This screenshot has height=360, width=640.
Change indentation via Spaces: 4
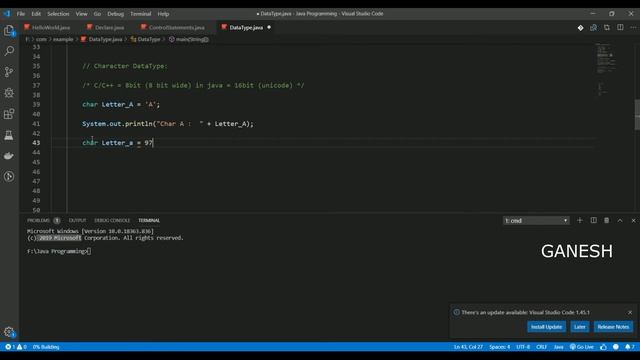[500, 347]
